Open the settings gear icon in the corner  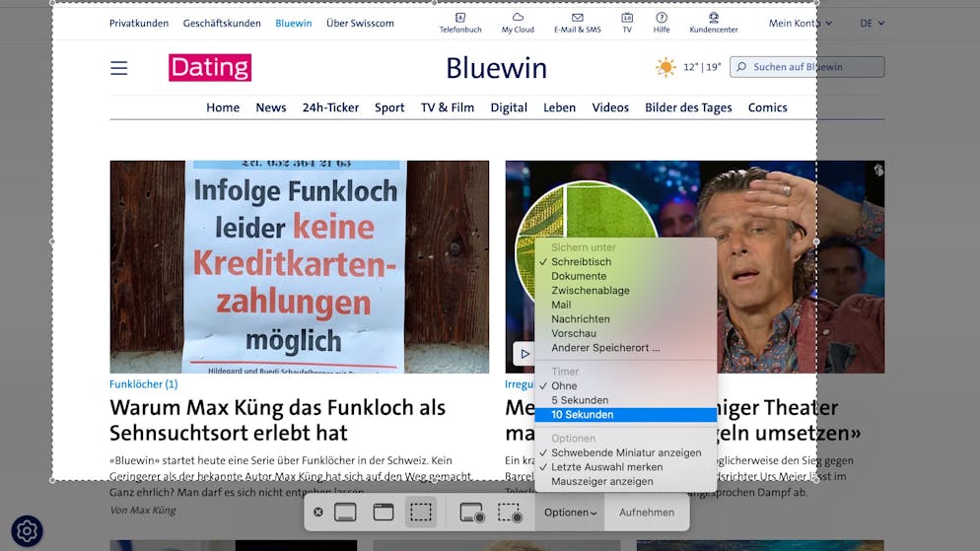click(27, 531)
